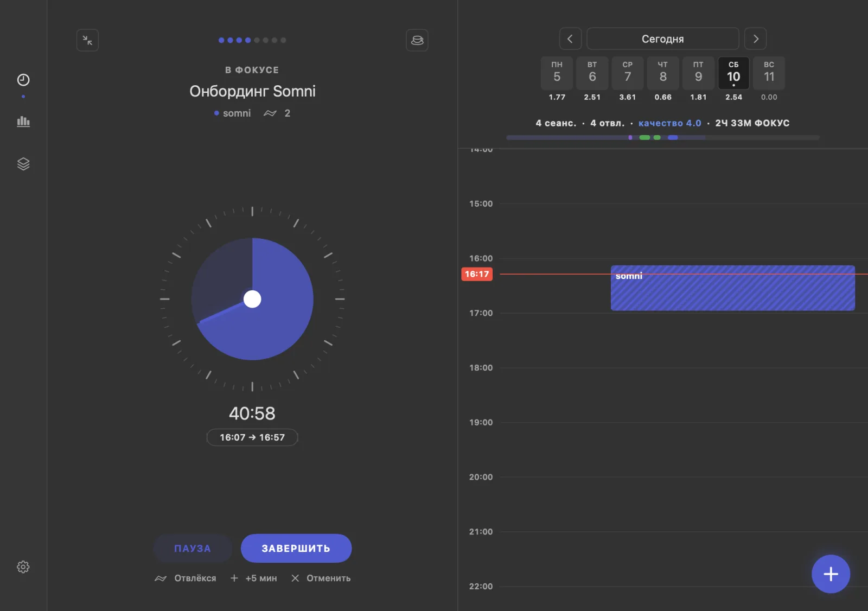This screenshot has width=868, height=611.
Task: Click the 2Ч 33М ФОКУС total
Action: (x=752, y=123)
